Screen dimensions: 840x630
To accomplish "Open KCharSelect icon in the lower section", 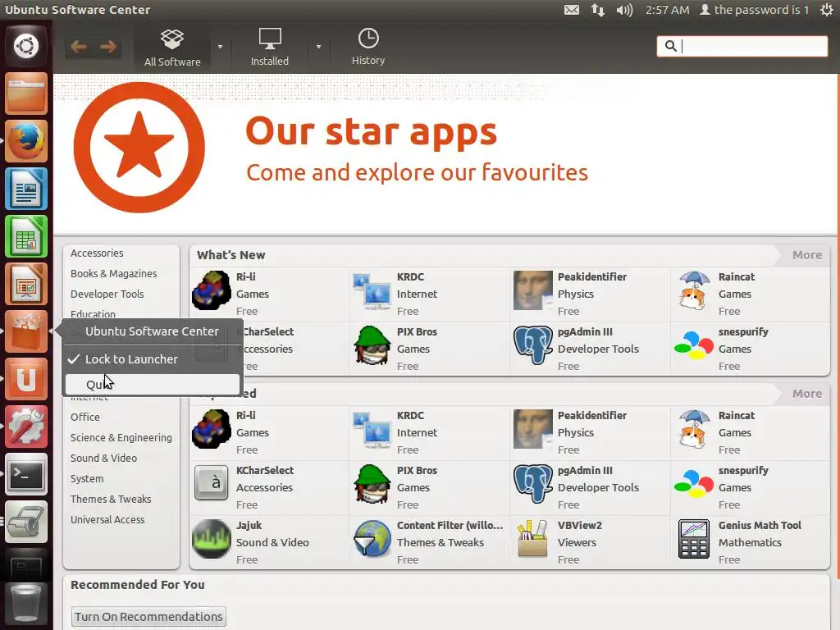I will click(212, 483).
